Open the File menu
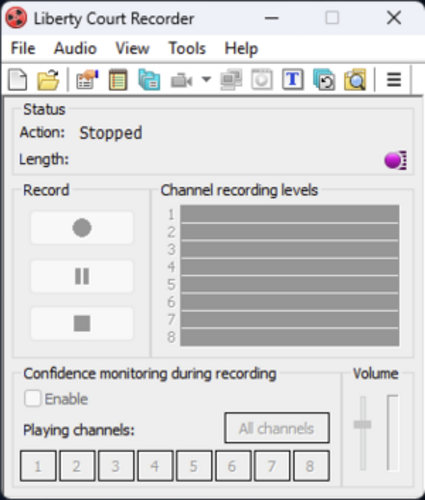Screen dimensions: 425x500 pyautogui.click(x=23, y=49)
